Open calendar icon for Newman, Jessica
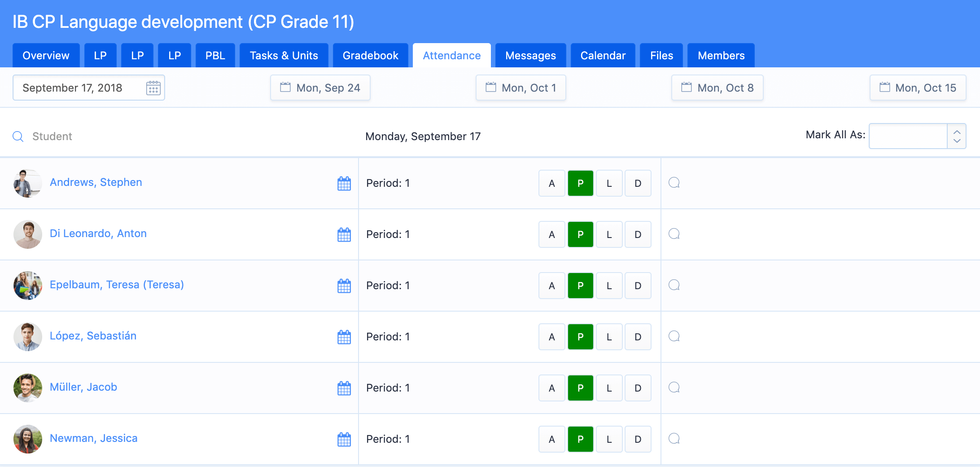The height and width of the screenshot is (467, 980). 344,439
